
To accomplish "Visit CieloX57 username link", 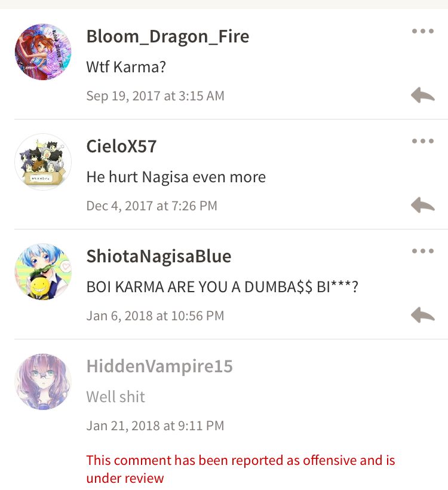I will pyautogui.click(x=121, y=146).
